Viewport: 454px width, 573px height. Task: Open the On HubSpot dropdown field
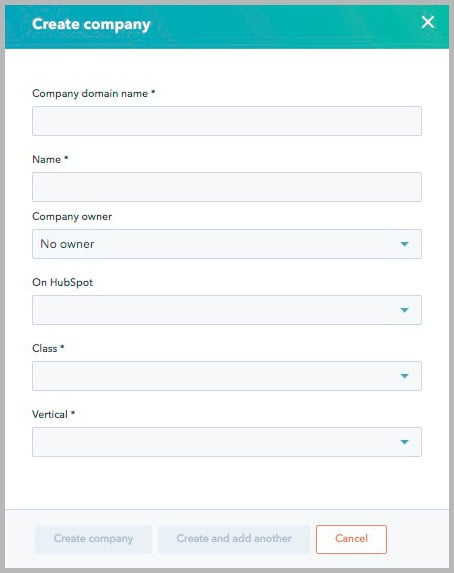coord(227,310)
